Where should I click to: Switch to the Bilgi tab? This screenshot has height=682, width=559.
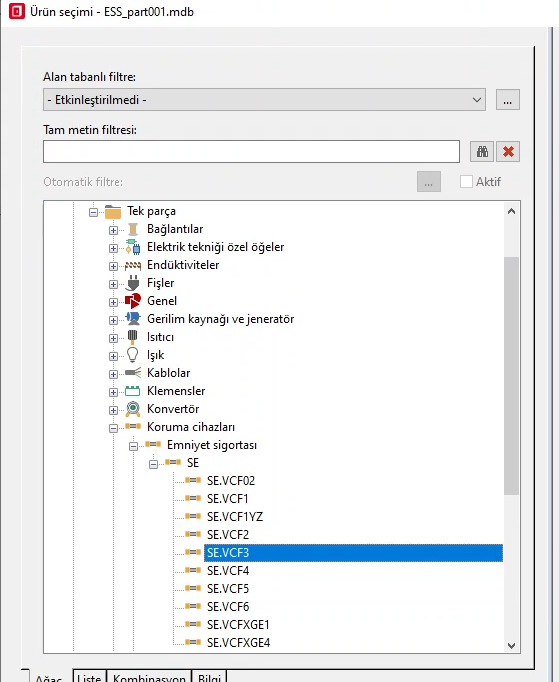209,677
